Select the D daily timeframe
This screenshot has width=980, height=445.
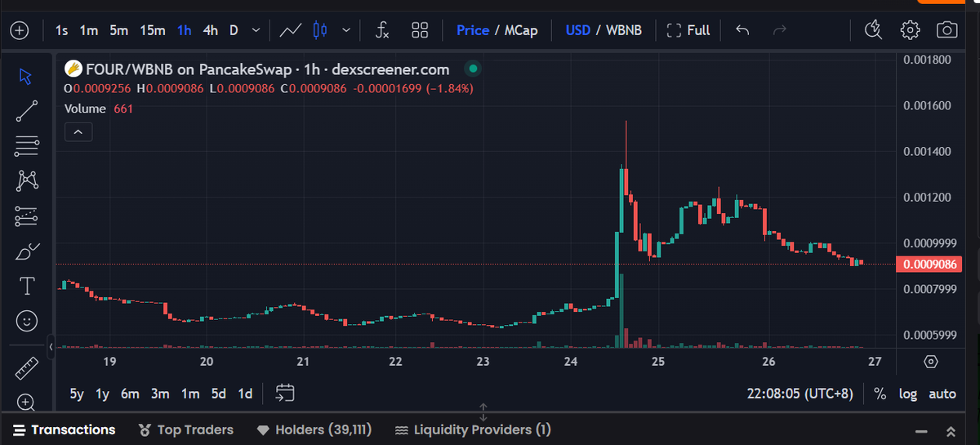pos(234,30)
